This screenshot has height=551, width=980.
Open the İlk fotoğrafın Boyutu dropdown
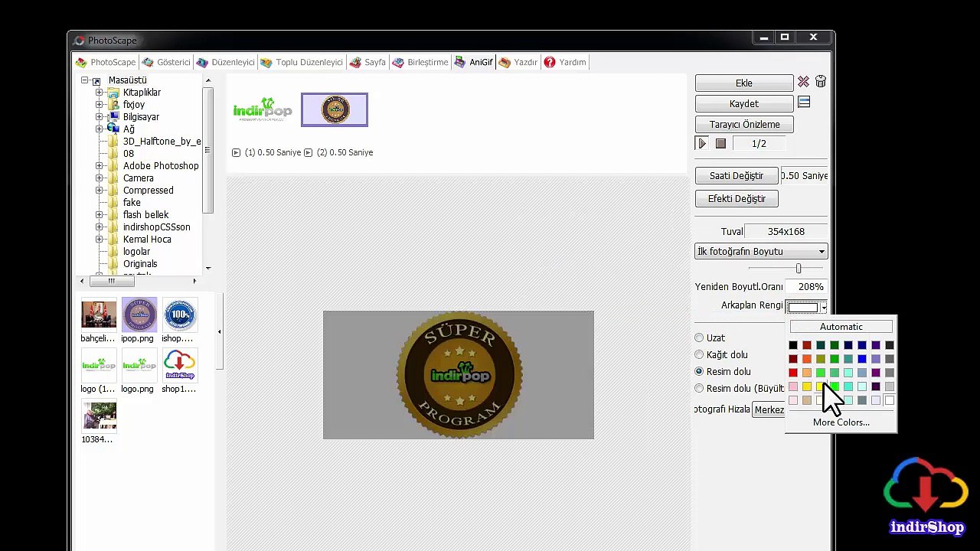pyautogui.click(x=761, y=252)
